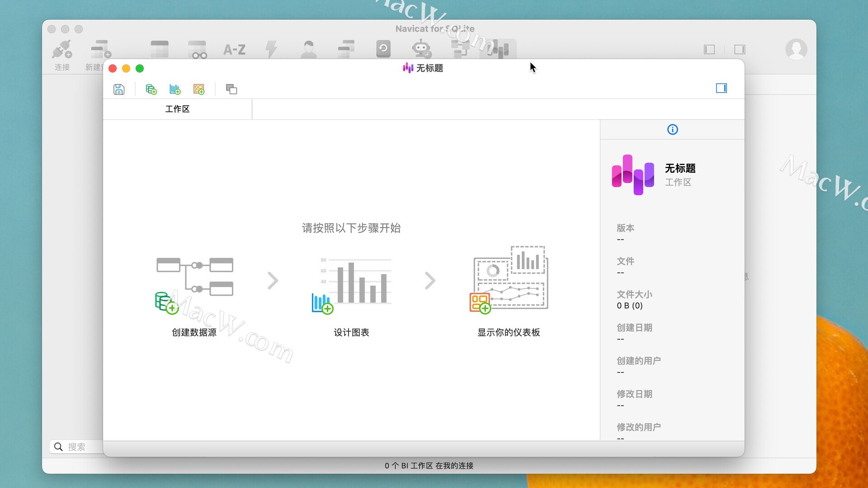Viewport: 868px width, 488px height.
Task: Click the New Dashboard toolbar icon
Action: tap(199, 89)
